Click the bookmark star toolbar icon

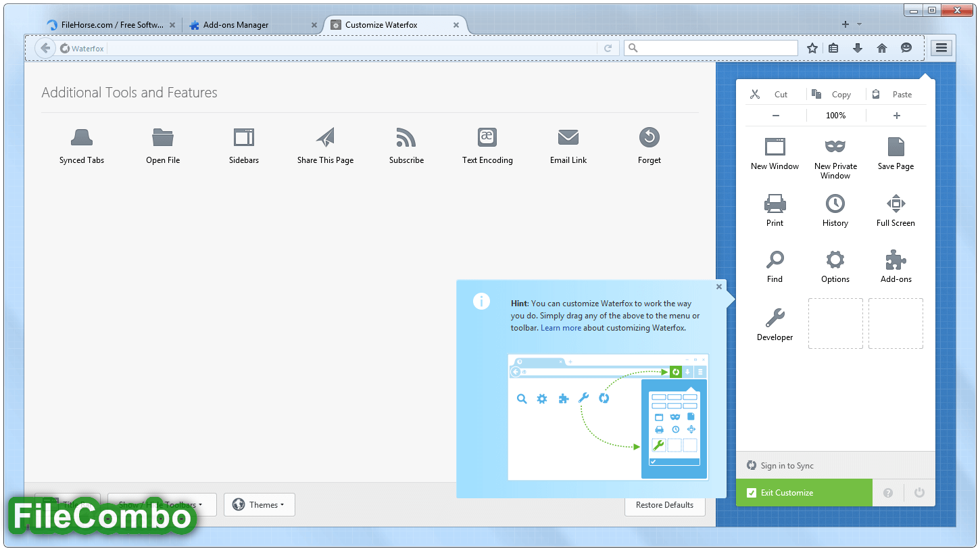pos(812,48)
